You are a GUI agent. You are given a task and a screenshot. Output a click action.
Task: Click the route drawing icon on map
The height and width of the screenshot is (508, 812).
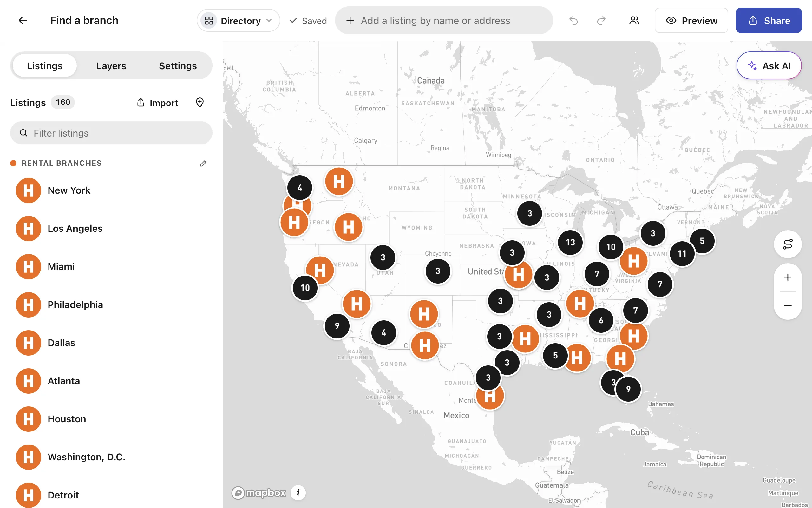(788, 244)
